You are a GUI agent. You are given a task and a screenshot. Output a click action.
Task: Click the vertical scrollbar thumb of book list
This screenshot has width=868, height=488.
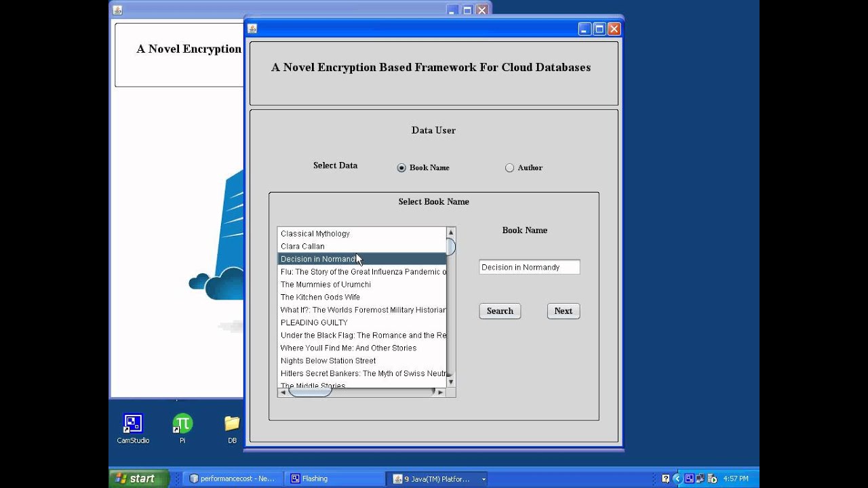(451, 247)
